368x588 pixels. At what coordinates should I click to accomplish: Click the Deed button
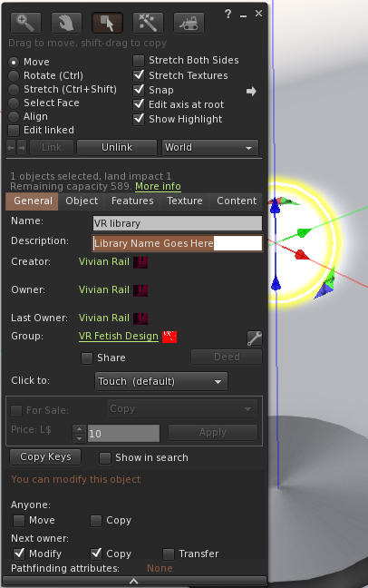coord(227,357)
